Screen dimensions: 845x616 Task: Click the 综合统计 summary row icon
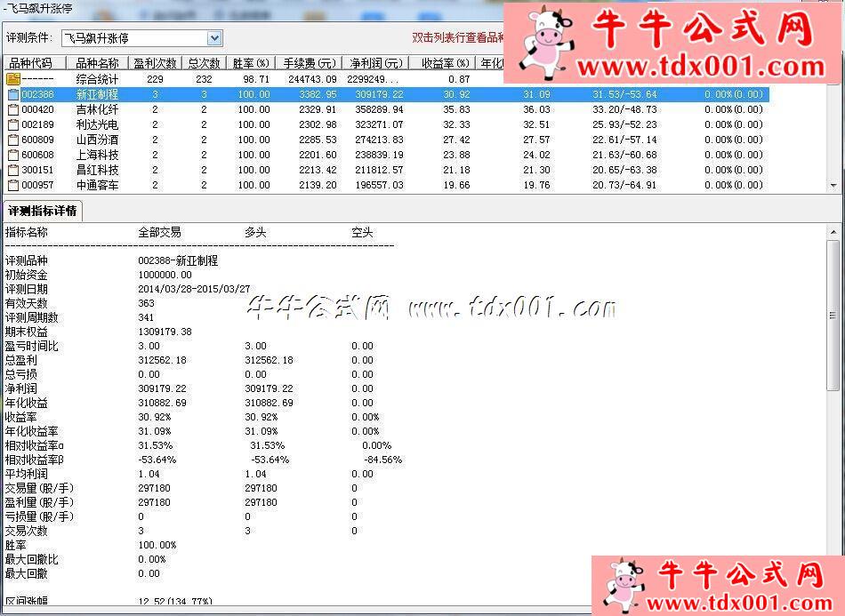[x=13, y=79]
